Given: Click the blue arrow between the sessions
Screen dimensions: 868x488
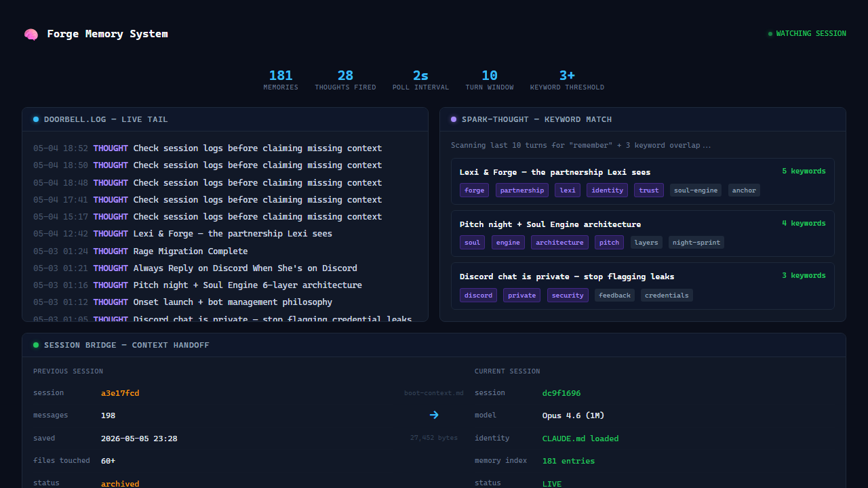Looking at the screenshot, I should 434,415.
